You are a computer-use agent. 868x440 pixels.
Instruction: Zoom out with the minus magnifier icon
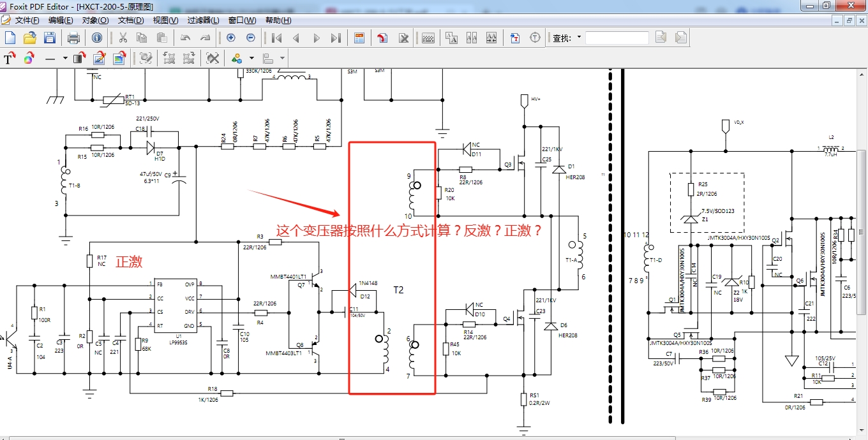tap(250, 38)
